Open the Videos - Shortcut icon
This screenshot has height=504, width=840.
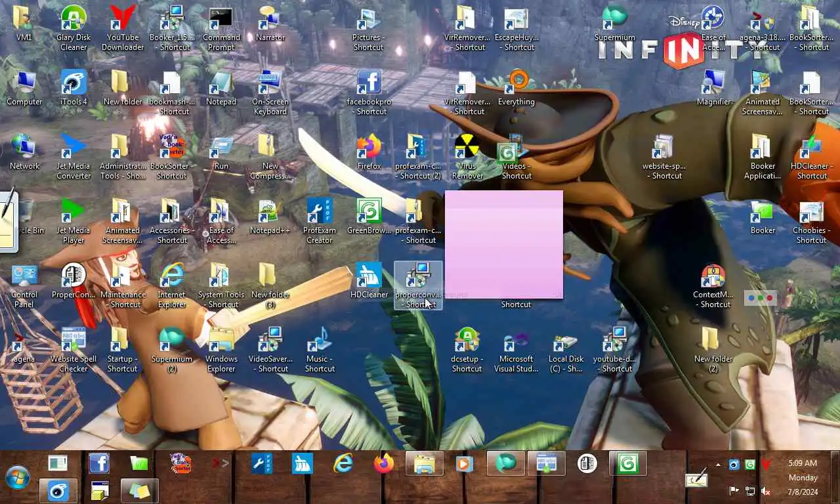516,157
